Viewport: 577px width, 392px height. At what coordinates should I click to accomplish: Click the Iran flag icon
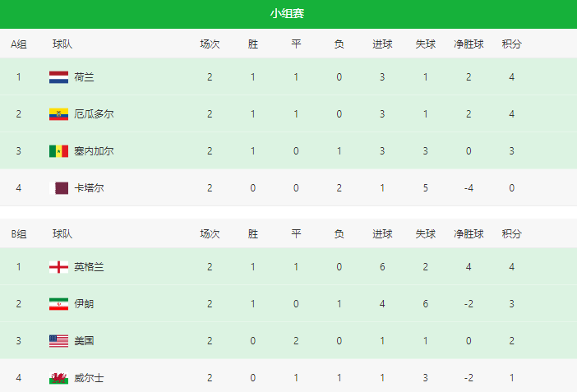(x=58, y=304)
